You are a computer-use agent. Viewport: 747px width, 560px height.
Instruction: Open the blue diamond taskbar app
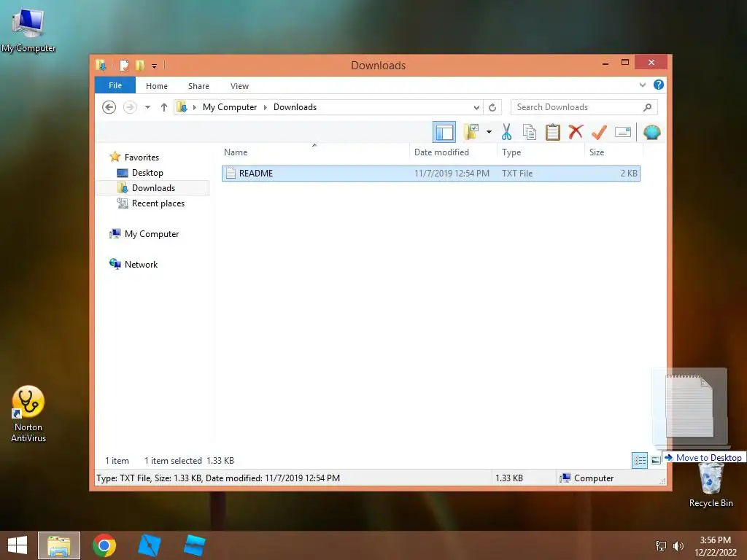(149, 545)
